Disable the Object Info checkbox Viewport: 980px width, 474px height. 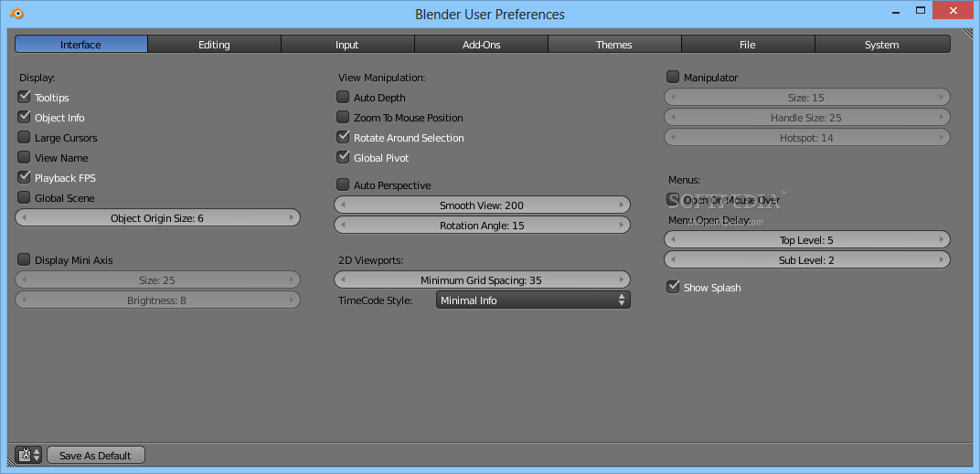point(24,118)
